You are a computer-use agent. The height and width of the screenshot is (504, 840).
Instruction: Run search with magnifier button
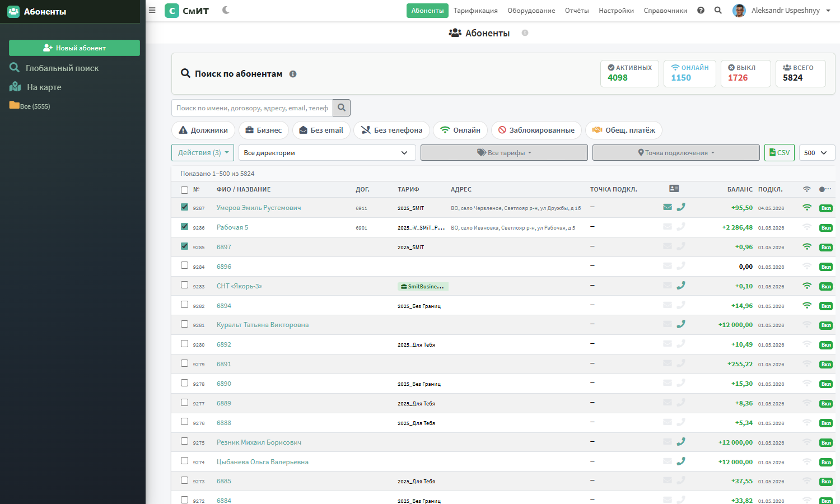pos(342,108)
